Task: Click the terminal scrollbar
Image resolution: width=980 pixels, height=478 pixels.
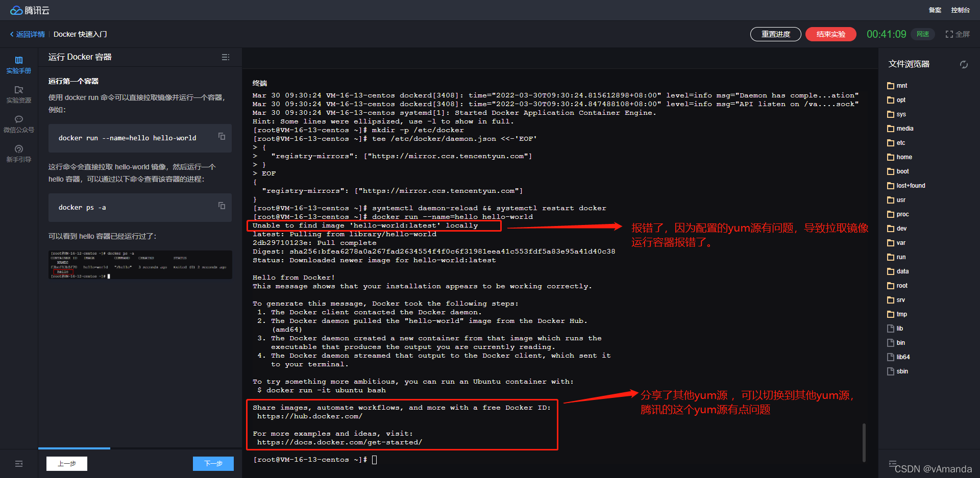Action: (864, 442)
